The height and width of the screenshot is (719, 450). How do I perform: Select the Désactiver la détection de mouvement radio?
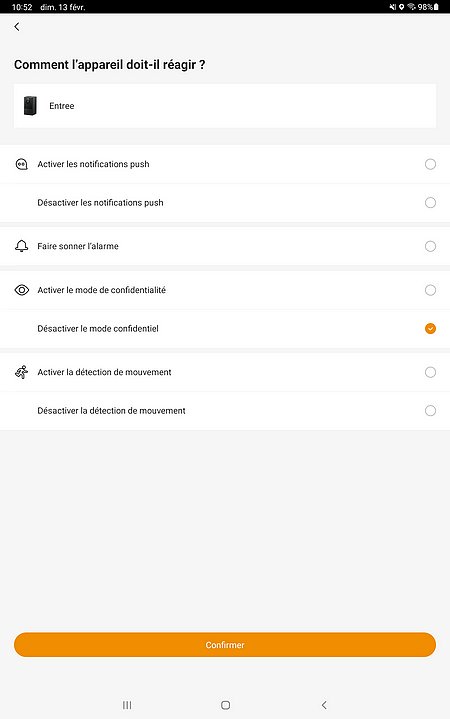coord(430,410)
